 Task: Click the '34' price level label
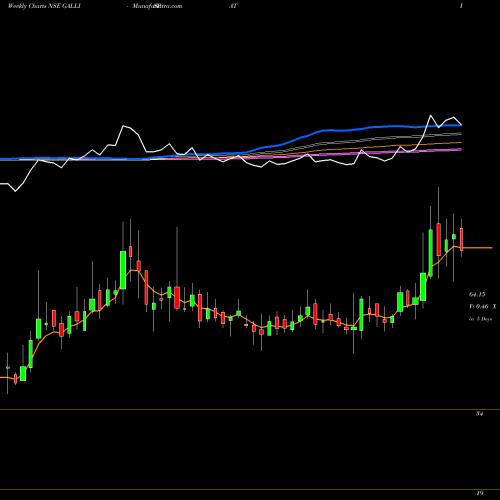pos(479,414)
